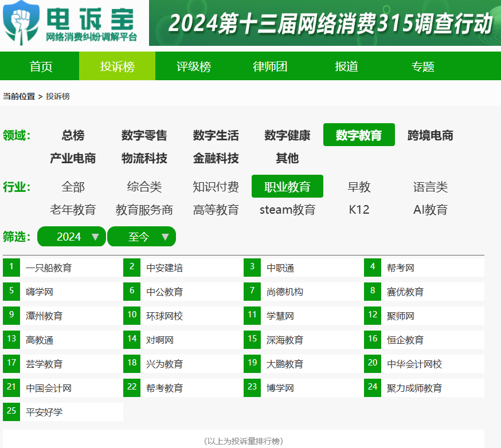This screenshot has width=501, height=448.
Task: Open rank 17 entry 芸学教育
Action: [x=63, y=364]
